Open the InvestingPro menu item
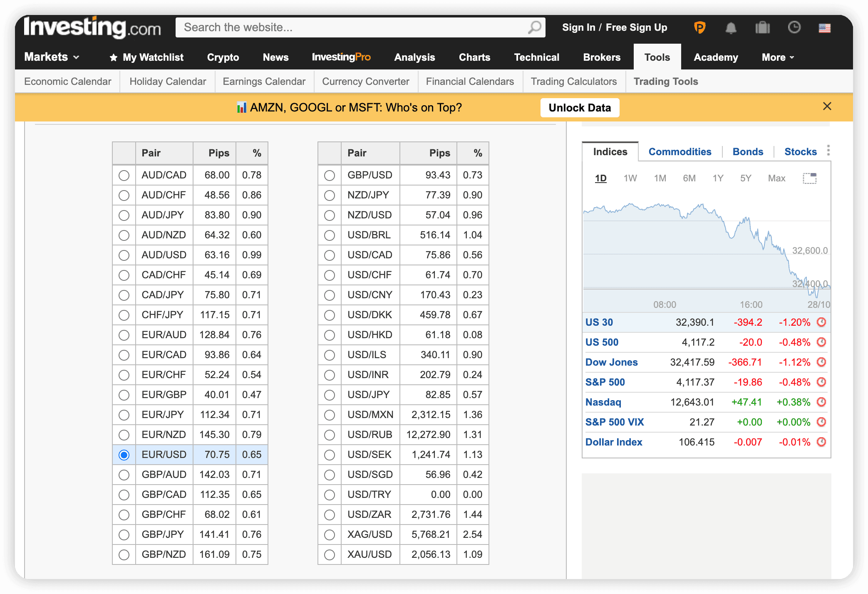This screenshot has height=594, width=868. (341, 57)
